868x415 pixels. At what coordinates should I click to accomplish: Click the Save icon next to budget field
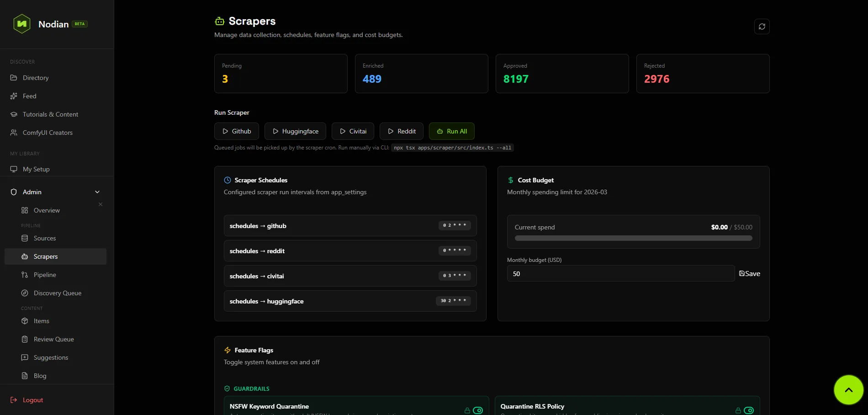pos(742,273)
